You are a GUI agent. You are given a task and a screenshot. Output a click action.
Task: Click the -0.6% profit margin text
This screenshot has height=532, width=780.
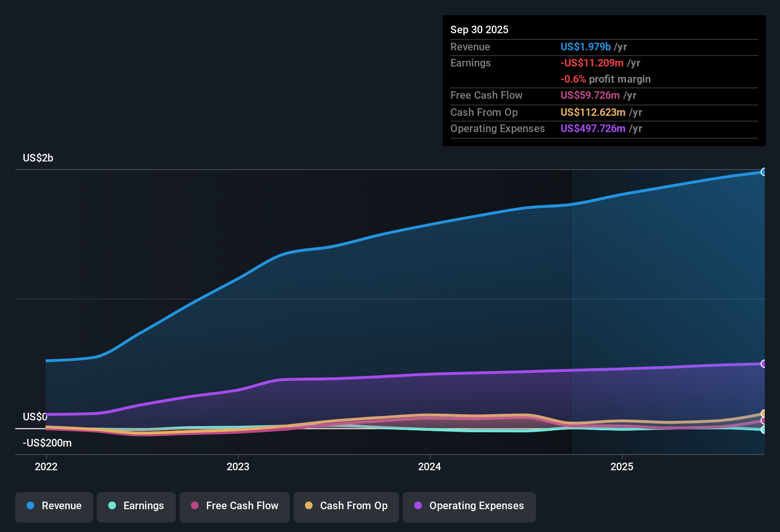pos(606,79)
